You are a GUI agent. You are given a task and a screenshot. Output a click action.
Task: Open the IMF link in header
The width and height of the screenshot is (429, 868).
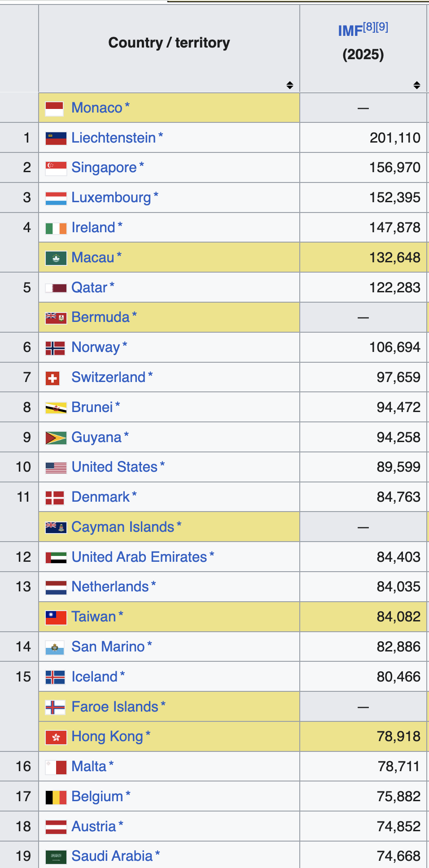pyautogui.click(x=350, y=31)
